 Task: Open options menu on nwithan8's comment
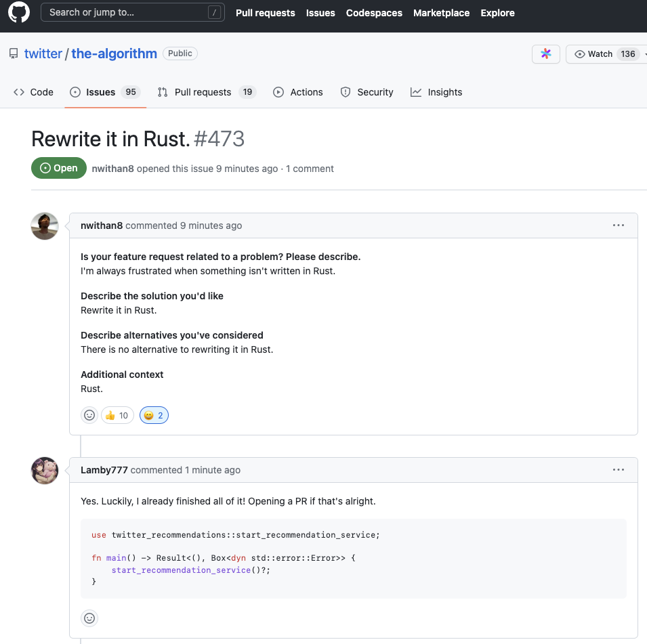click(618, 226)
